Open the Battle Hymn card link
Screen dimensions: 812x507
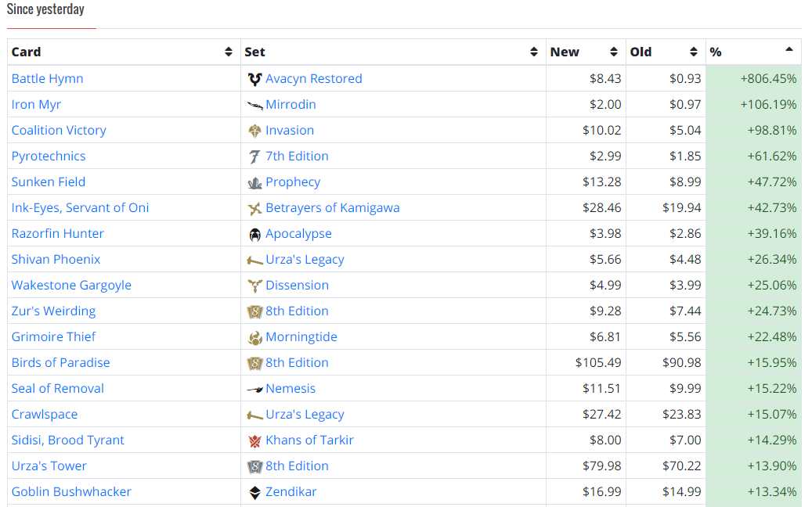(47, 79)
